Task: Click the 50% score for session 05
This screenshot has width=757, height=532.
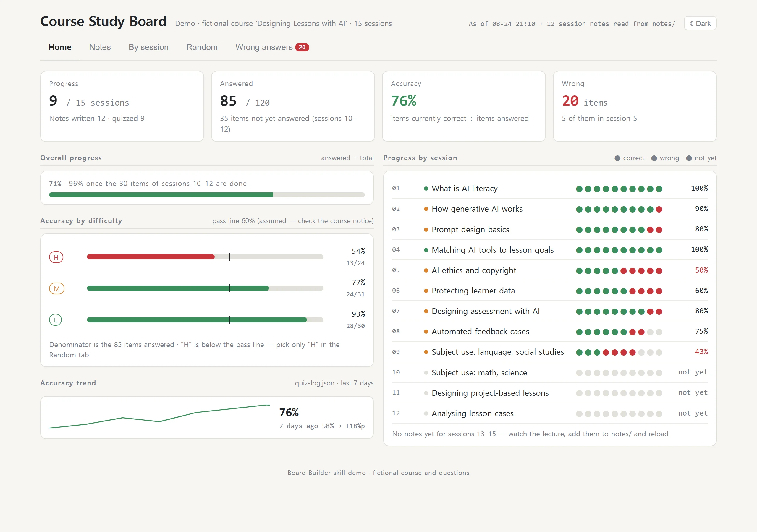Action: (701, 270)
